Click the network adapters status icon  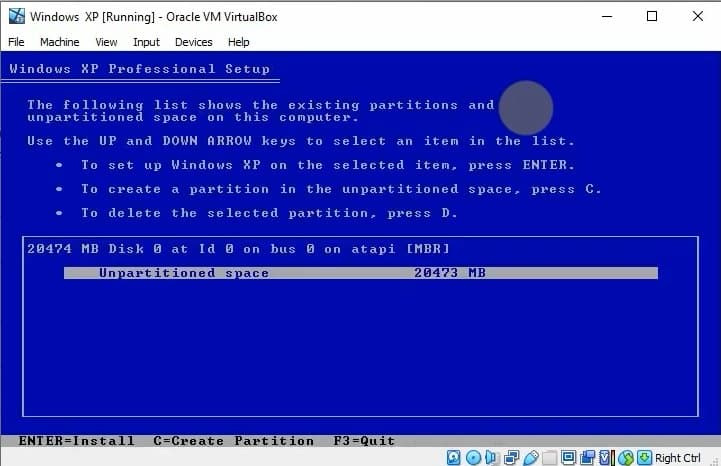click(x=511, y=458)
